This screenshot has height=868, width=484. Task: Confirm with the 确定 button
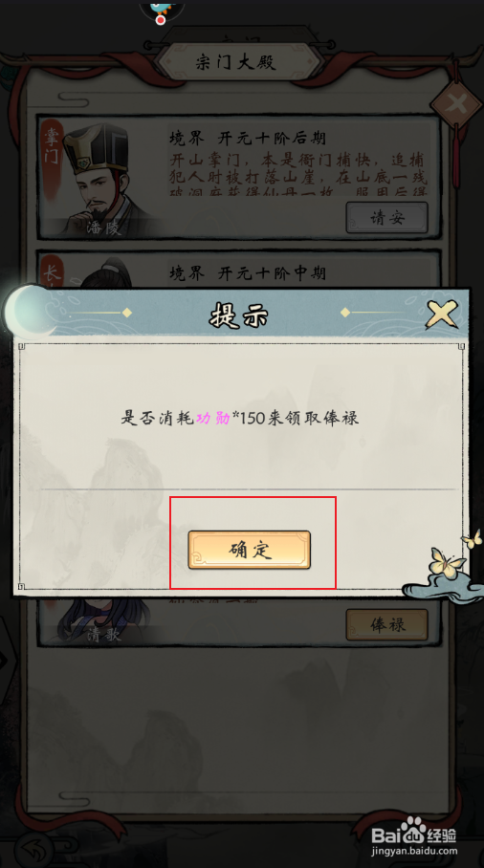(250, 550)
